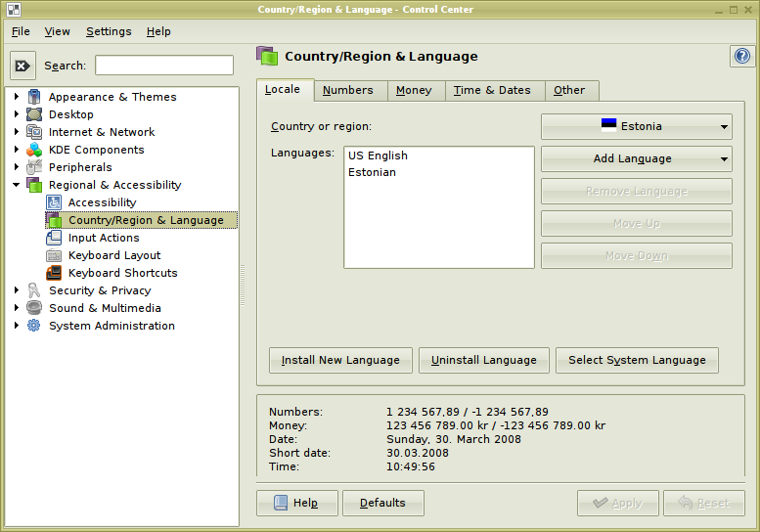This screenshot has height=532, width=760.
Task: Open the Keyboard Layout module icon
Action: (x=54, y=255)
